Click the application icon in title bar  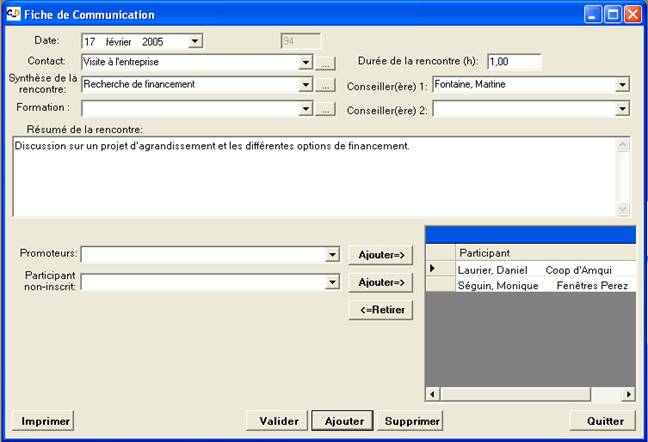click(13, 14)
